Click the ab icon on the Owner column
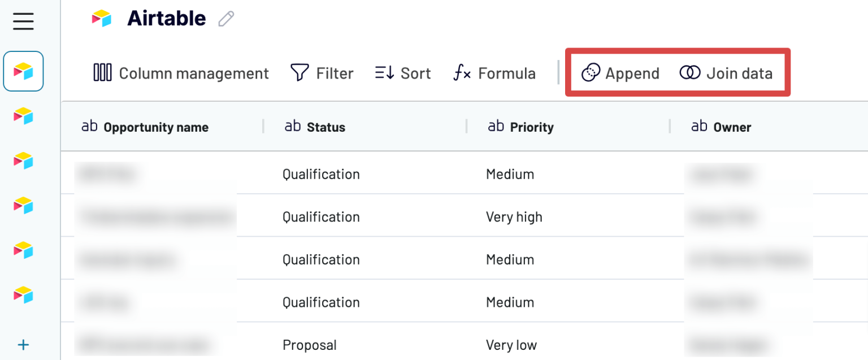The width and height of the screenshot is (868, 360). tap(700, 127)
